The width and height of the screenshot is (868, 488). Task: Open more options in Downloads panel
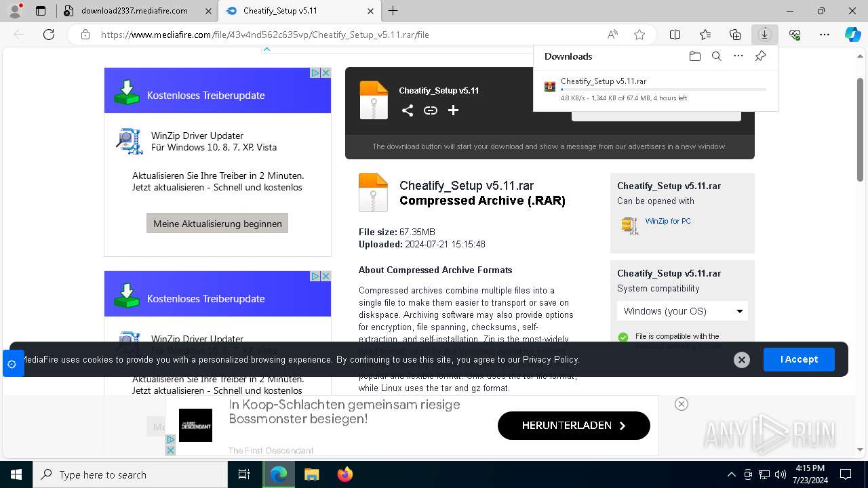(x=738, y=56)
